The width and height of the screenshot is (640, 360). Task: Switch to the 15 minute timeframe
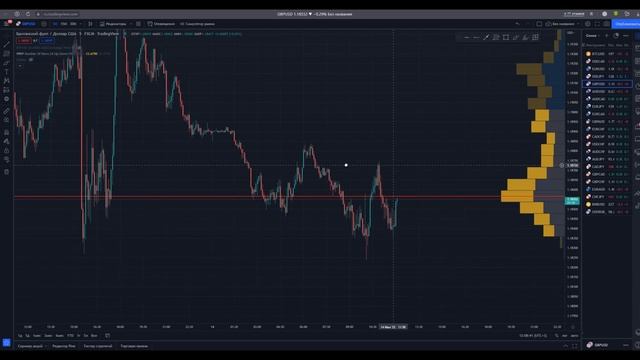tap(64, 24)
